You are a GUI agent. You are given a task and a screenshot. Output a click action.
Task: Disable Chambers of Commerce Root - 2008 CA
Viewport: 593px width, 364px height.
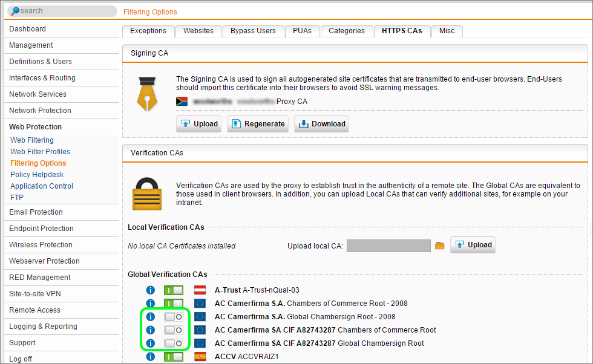(x=174, y=303)
